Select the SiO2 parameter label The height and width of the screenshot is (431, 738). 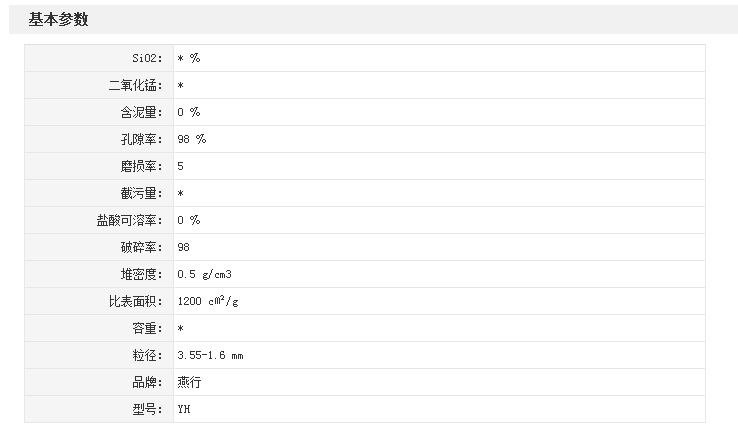147,58
